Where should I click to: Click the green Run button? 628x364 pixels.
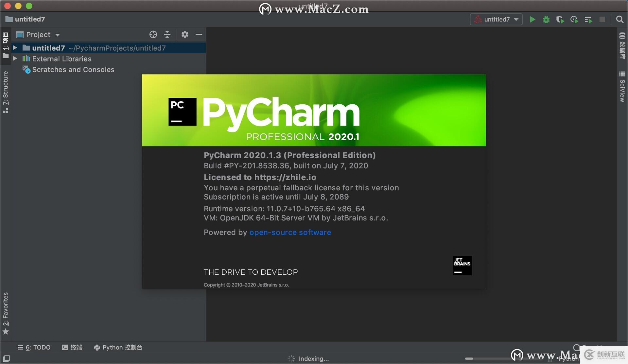point(532,20)
